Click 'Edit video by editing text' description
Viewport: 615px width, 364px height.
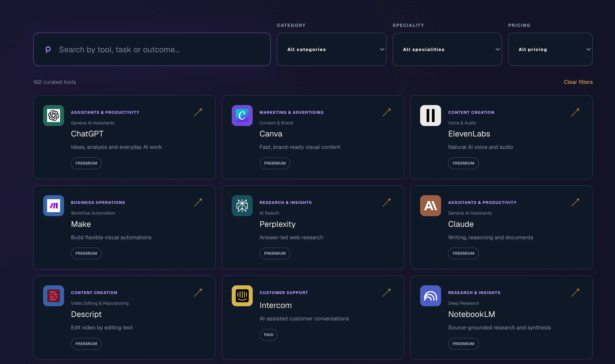pyautogui.click(x=102, y=328)
